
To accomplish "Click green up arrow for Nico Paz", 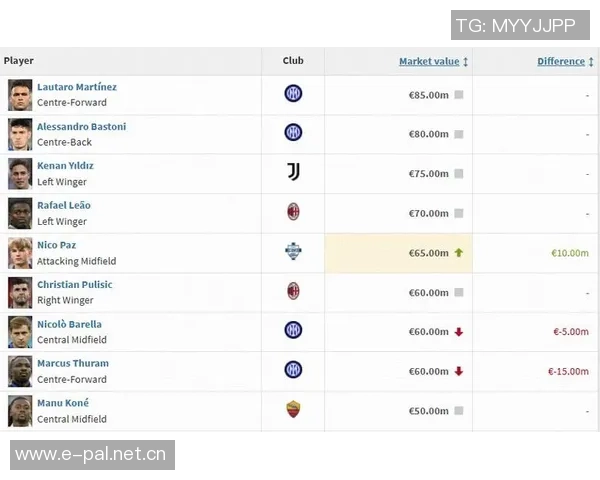I will click(x=459, y=253).
